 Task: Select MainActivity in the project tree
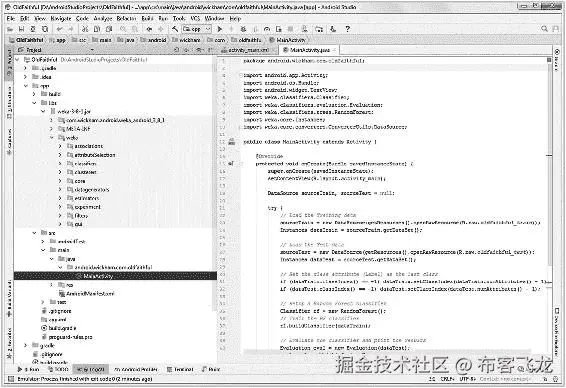click(x=115, y=276)
